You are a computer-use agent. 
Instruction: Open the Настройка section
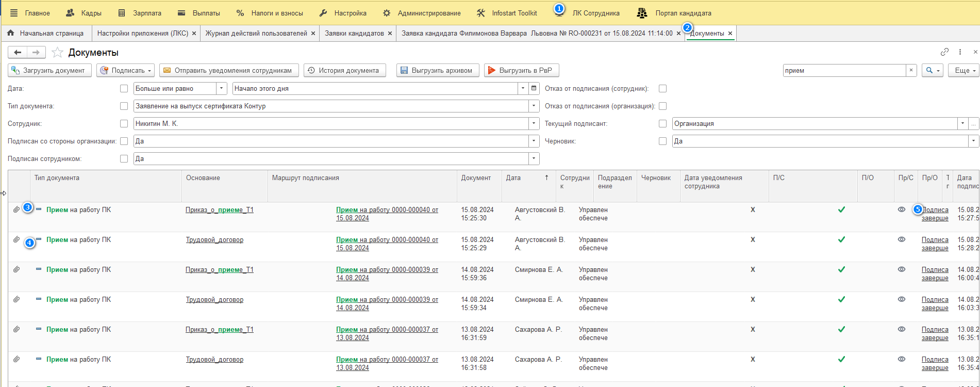click(x=343, y=13)
